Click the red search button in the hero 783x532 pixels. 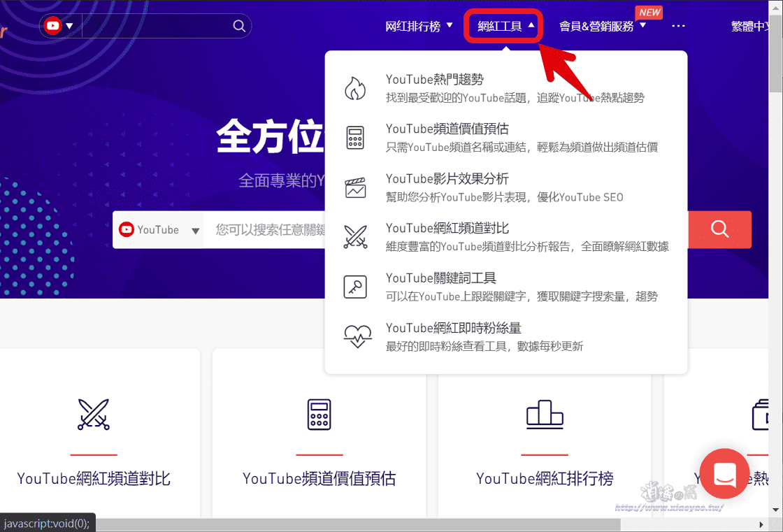pos(719,229)
